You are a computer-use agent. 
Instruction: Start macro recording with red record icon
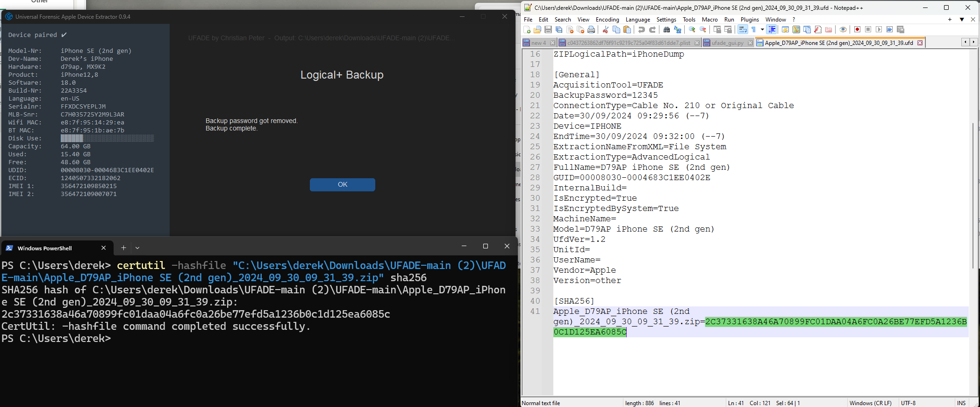tap(857, 29)
